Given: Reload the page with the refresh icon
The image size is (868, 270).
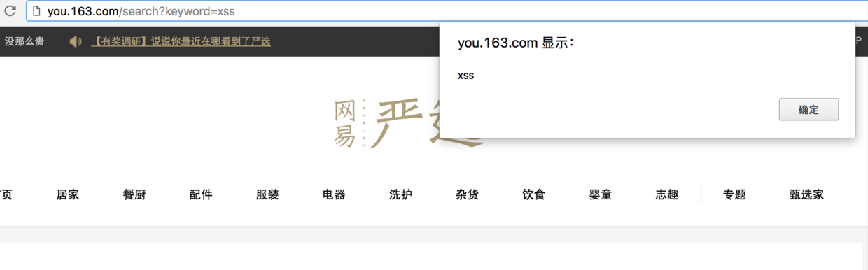Looking at the screenshot, I should tap(10, 11).
